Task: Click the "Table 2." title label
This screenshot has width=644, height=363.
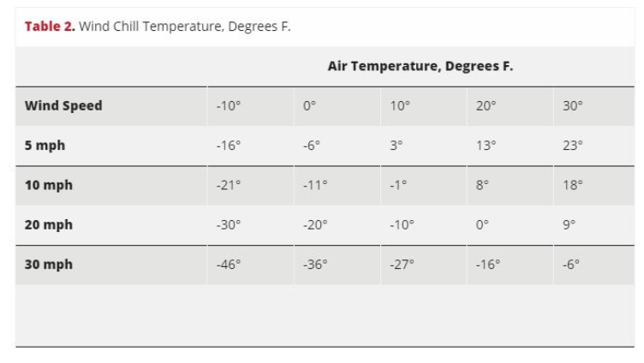Action: coord(51,26)
